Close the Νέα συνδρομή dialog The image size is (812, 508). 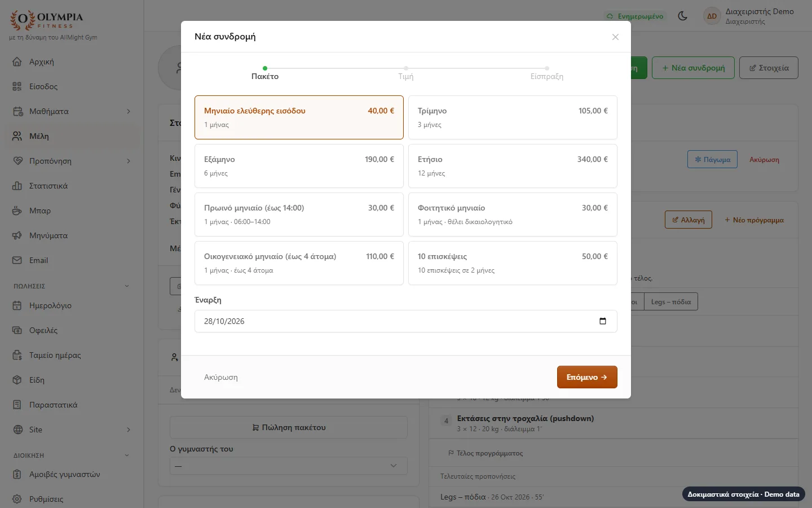(615, 37)
